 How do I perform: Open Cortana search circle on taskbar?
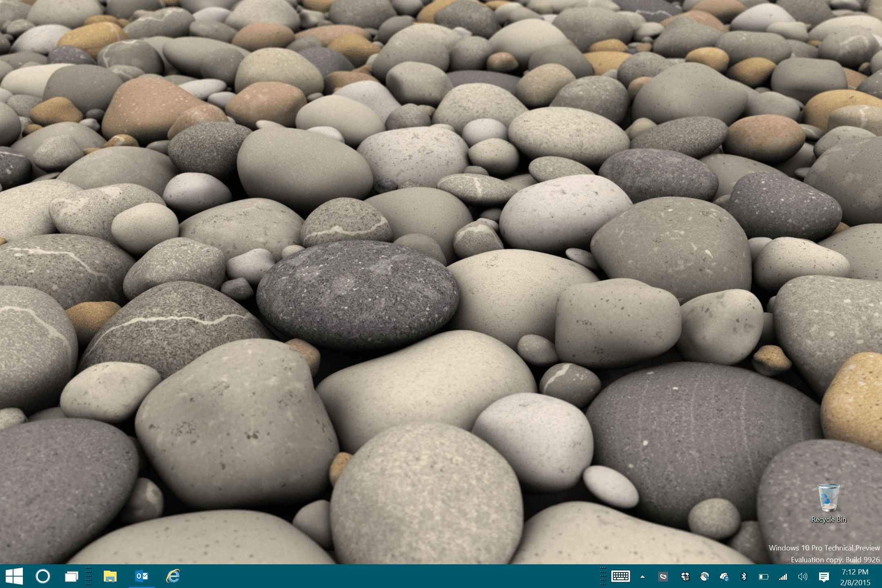click(x=43, y=576)
